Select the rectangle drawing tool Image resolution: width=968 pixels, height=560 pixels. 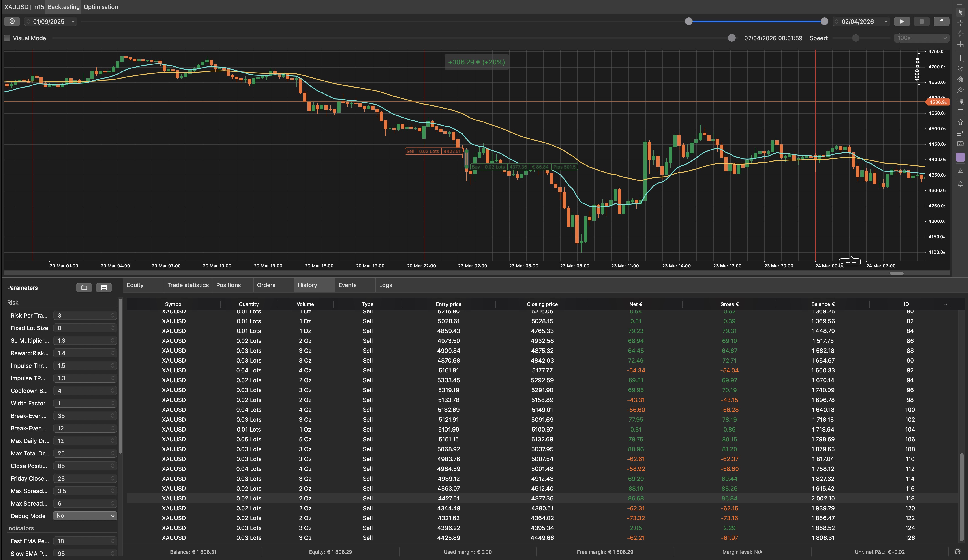(960, 111)
